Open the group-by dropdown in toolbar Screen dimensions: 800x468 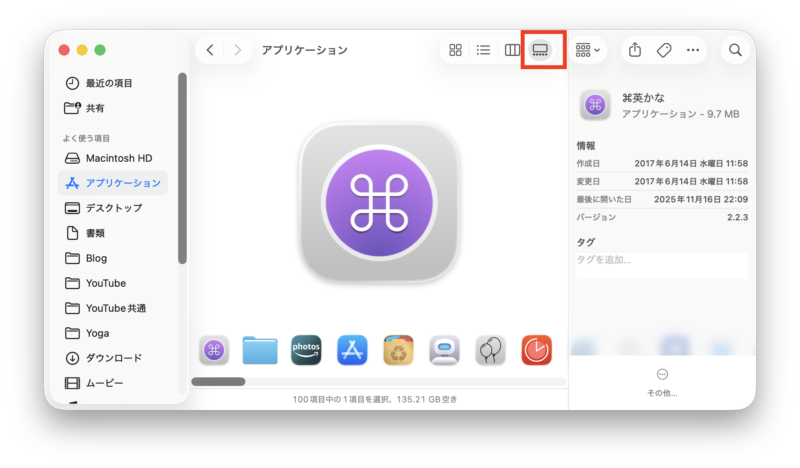click(x=588, y=50)
